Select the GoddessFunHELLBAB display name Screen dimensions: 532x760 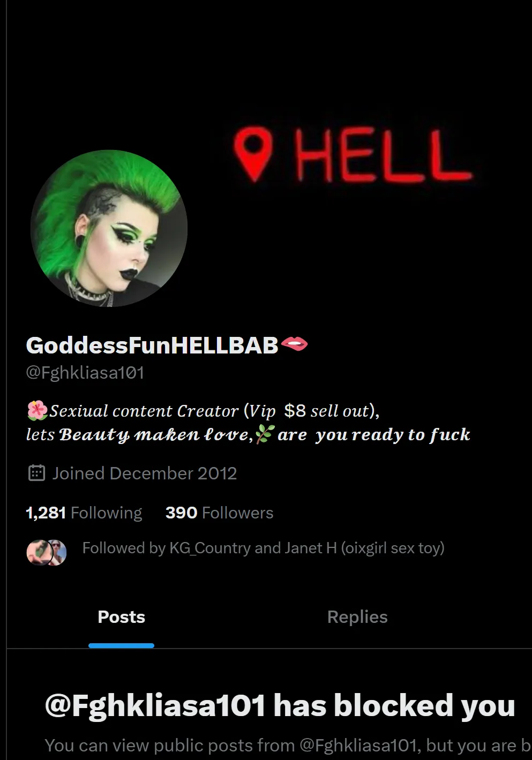[x=152, y=345]
